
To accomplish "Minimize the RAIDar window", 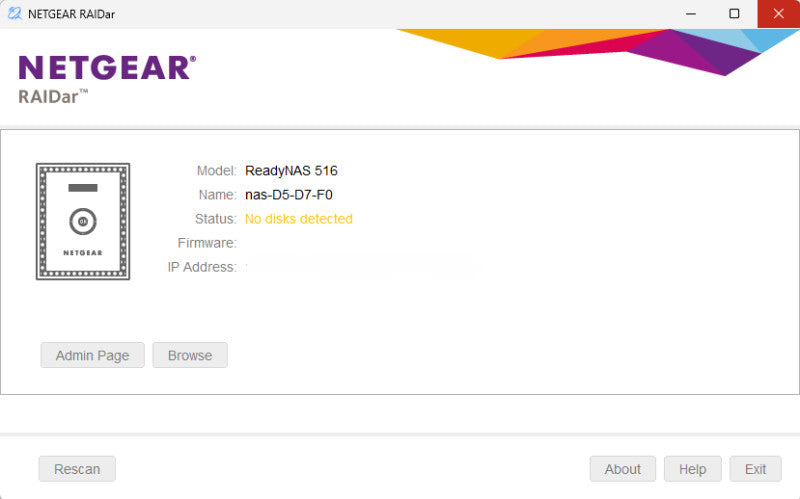I will click(691, 14).
